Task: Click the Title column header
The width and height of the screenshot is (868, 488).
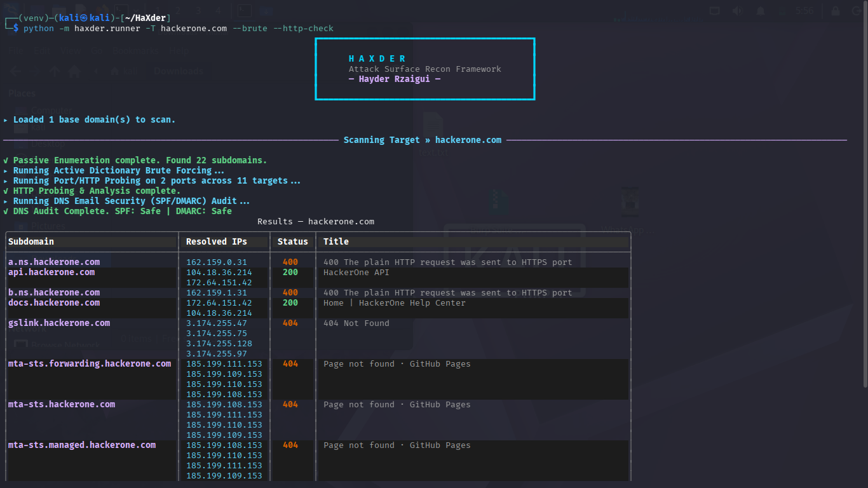Action: pyautogui.click(x=336, y=241)
